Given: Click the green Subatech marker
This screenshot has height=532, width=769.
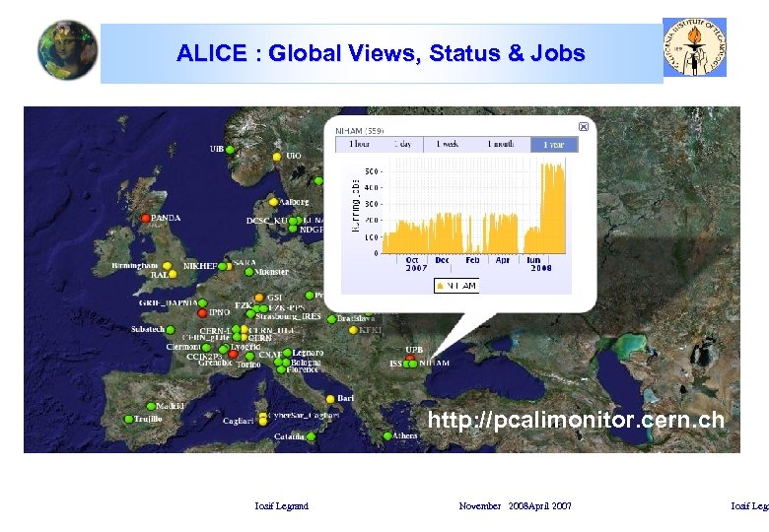Looking at the screenshot, I should [x=171, y=330].
